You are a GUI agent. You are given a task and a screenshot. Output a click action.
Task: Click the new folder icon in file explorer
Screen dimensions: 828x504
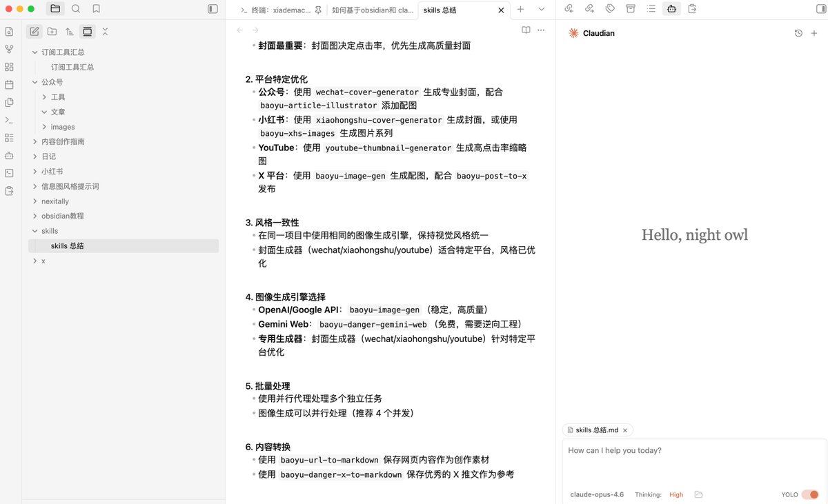point(52,31)
